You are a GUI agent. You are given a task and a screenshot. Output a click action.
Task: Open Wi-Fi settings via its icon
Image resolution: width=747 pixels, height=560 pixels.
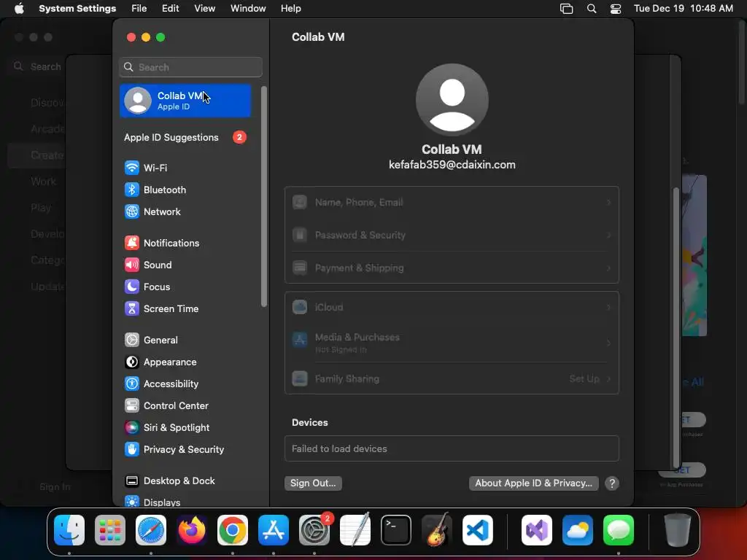(131, 168)
